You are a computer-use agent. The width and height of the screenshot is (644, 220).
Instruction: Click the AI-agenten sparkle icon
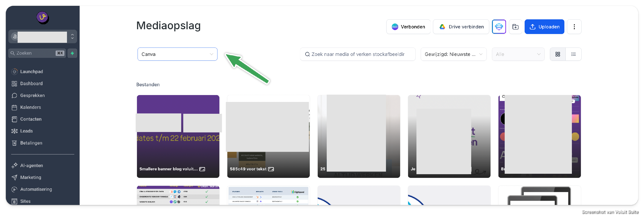15,165
